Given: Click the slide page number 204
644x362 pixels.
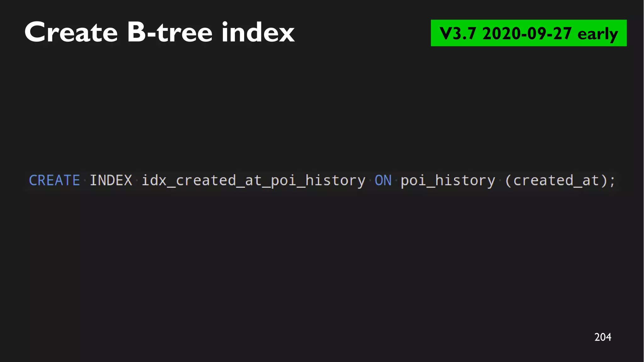Looking at the screenshot, I should pos(603,337).
